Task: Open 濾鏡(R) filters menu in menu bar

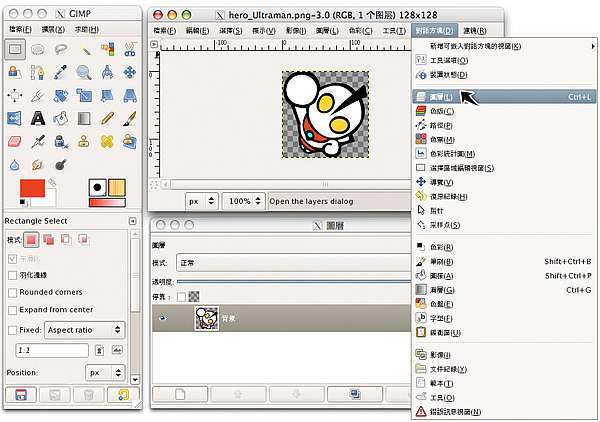Action: click(x=474, y=31)
